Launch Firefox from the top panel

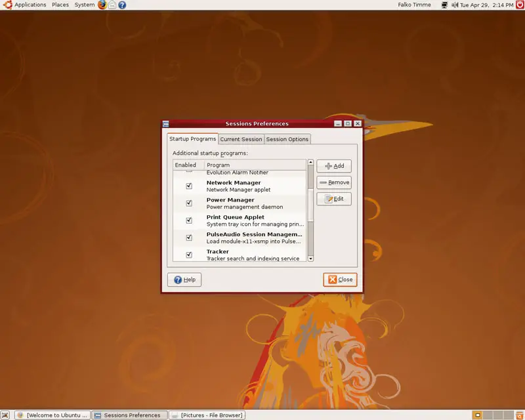point(102,5)
